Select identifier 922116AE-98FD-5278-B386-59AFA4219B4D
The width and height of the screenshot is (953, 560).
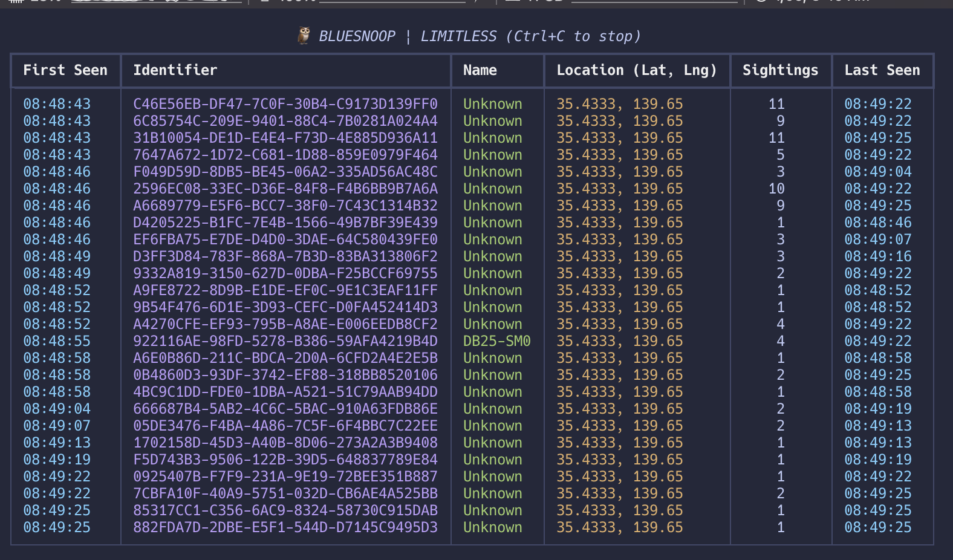click(285, 341)
